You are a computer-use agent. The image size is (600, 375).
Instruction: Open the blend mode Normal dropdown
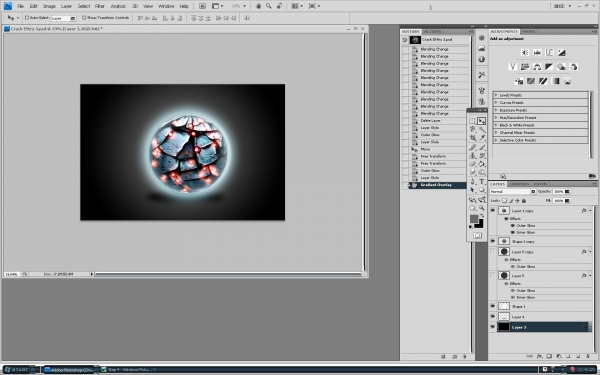(x=513, y=191)
